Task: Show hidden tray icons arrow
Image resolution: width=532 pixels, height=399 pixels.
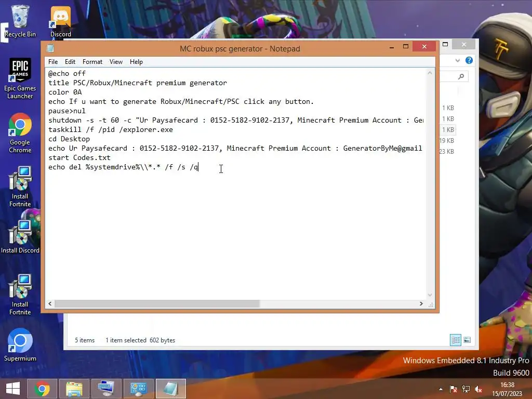Action: click(441, 389)
